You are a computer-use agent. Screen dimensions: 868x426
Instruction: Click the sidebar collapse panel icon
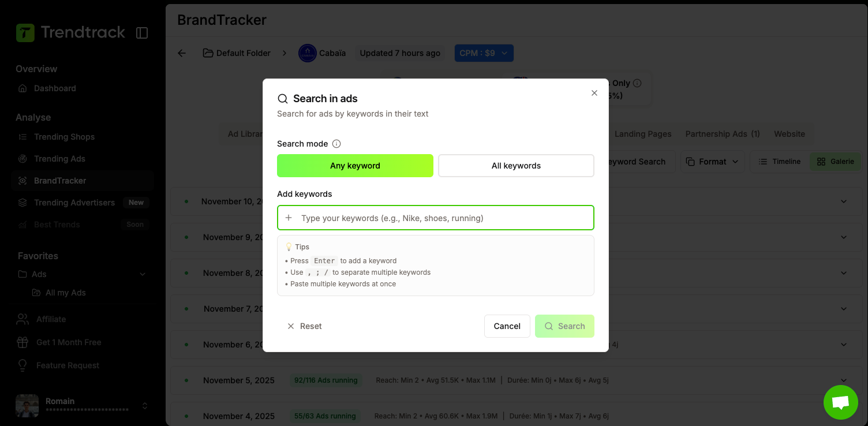tap(142, 33)
